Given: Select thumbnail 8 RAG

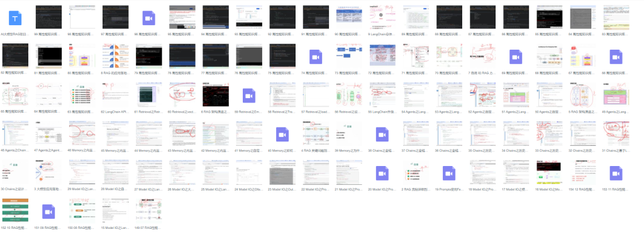Looking at the screenshot, I should click(115, 56).
